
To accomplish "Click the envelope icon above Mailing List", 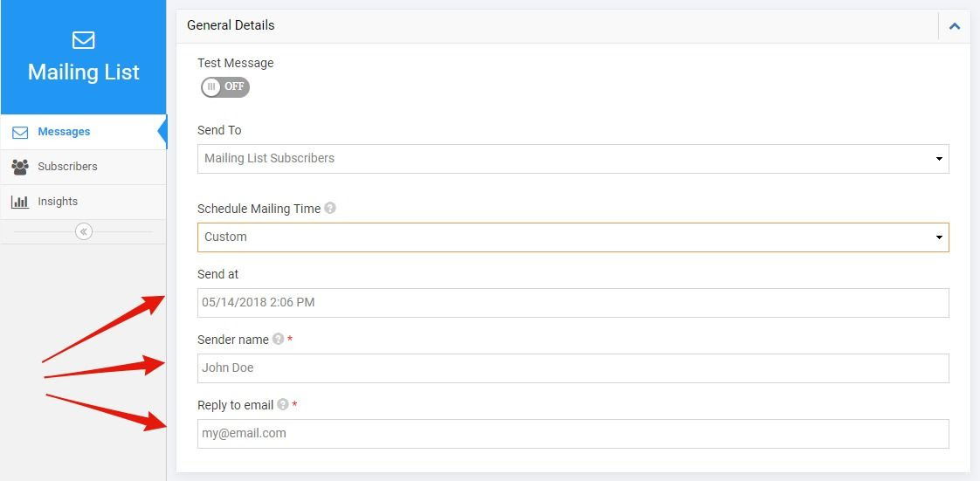I will tap(83, 41).
